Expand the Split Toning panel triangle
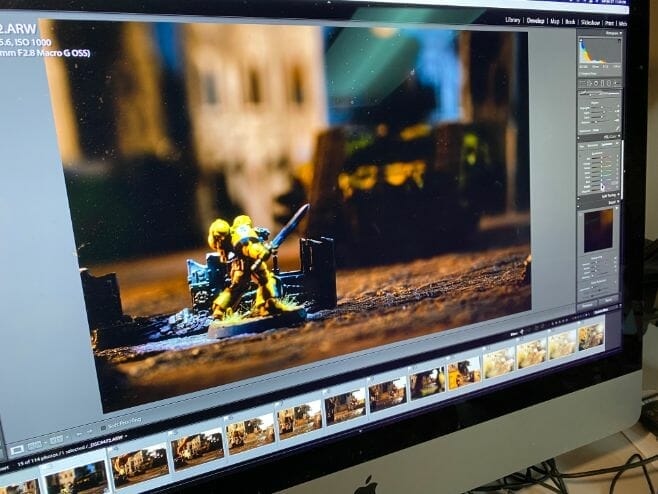Image resolution: width=658 pixels, height=494 pixels. (x=618, y=195)
